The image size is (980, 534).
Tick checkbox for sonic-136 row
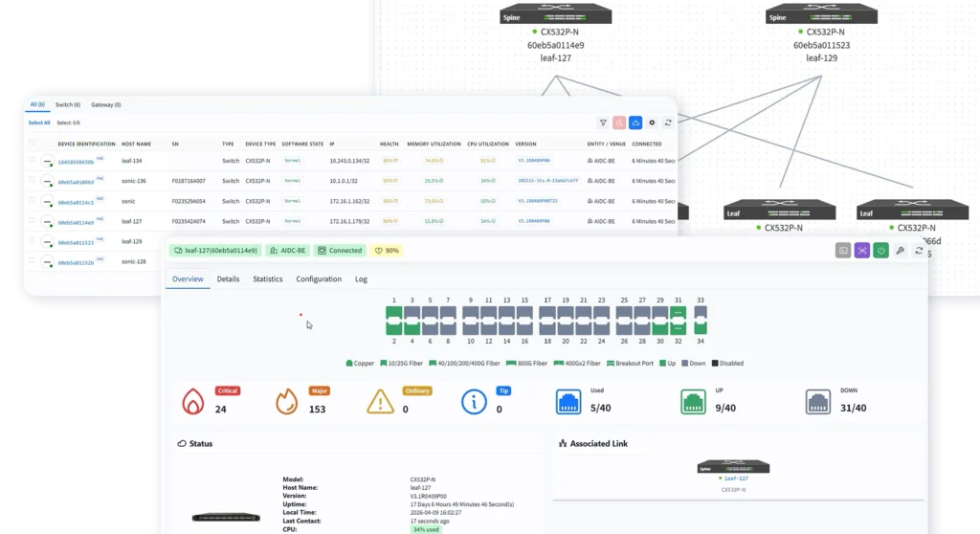[32, 180]
